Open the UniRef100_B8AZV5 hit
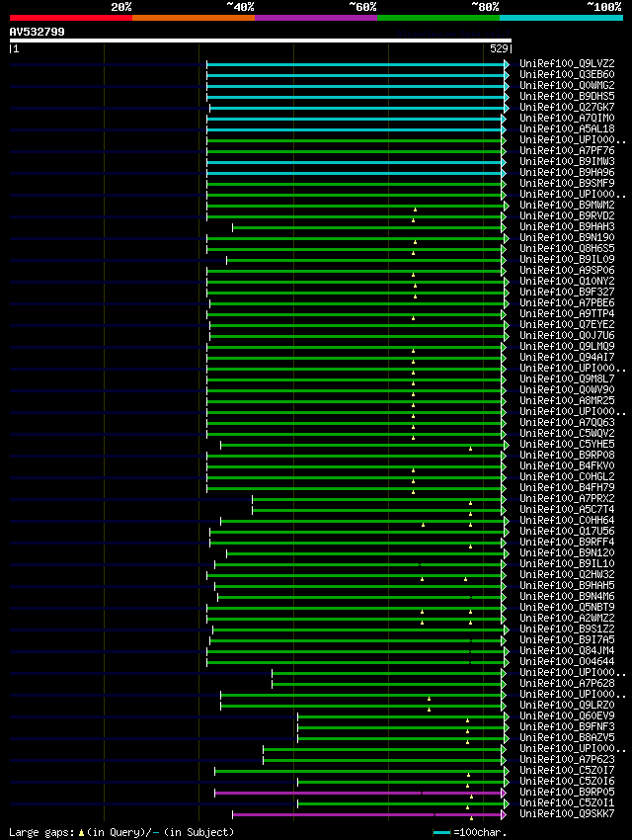Viewport: 632px width, 840px height. click(x=567, y=737)
